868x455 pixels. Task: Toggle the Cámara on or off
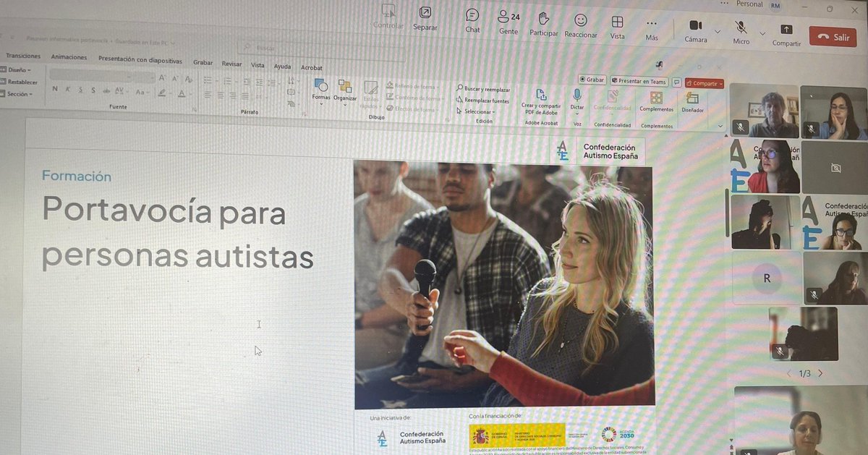point(696,30)
